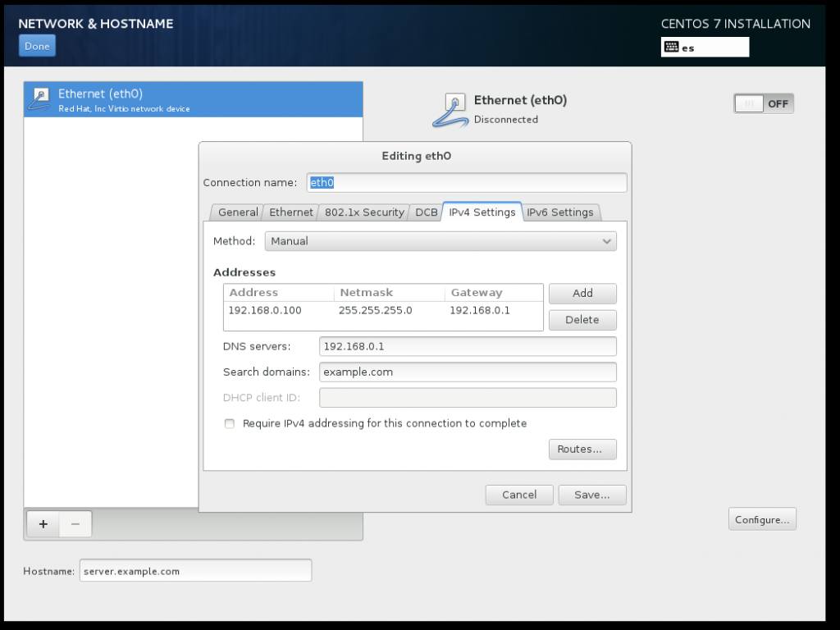Delete the 192.168.0.100 address entry

[x=582, y=319]
